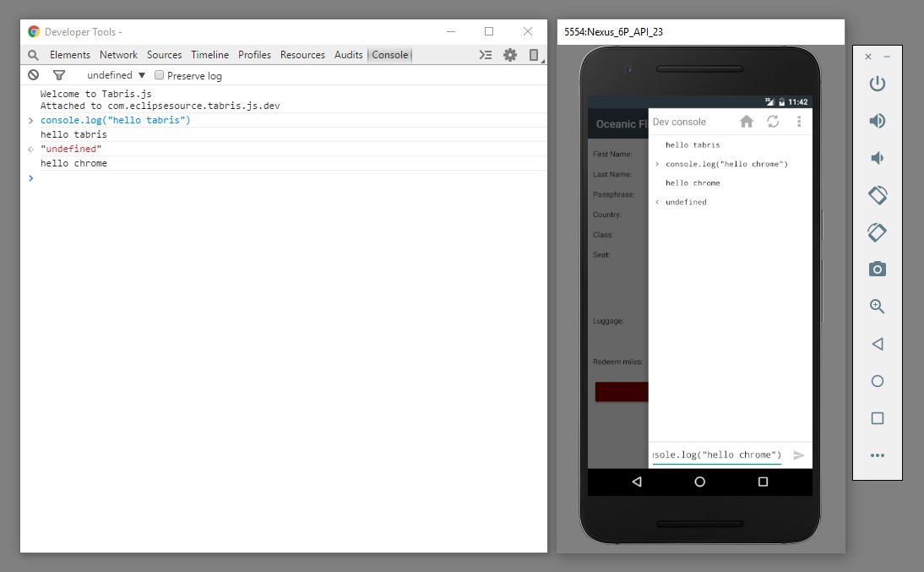Toggle device mode icon in DevTools
Screen dimensions: 924x572
click(534, 55)
